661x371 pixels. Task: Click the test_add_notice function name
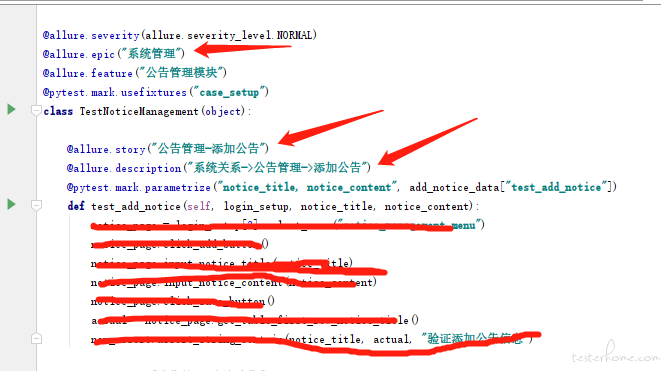tap(136, 206)
